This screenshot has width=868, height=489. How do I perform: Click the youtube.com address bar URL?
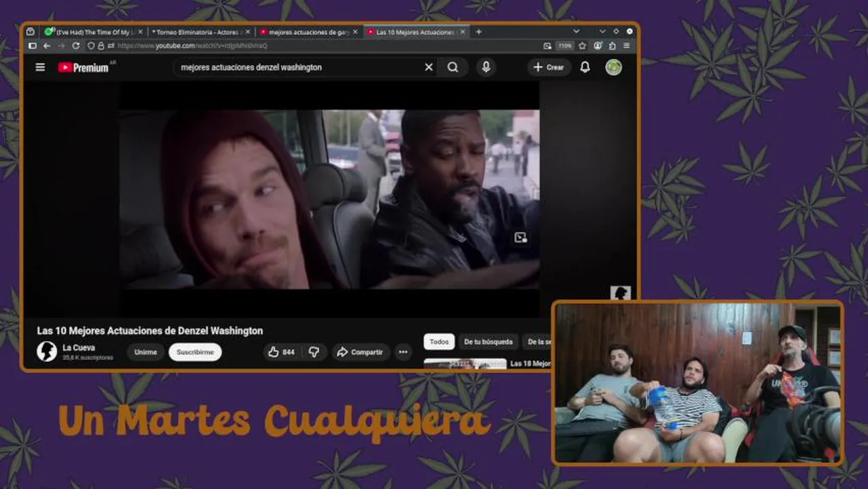tap(192, 46)
